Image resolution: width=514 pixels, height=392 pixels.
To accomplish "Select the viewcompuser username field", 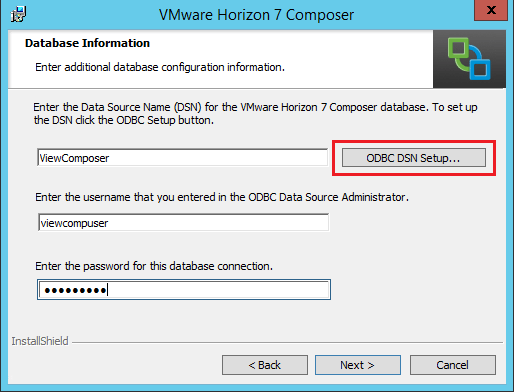I will (183, 223).
